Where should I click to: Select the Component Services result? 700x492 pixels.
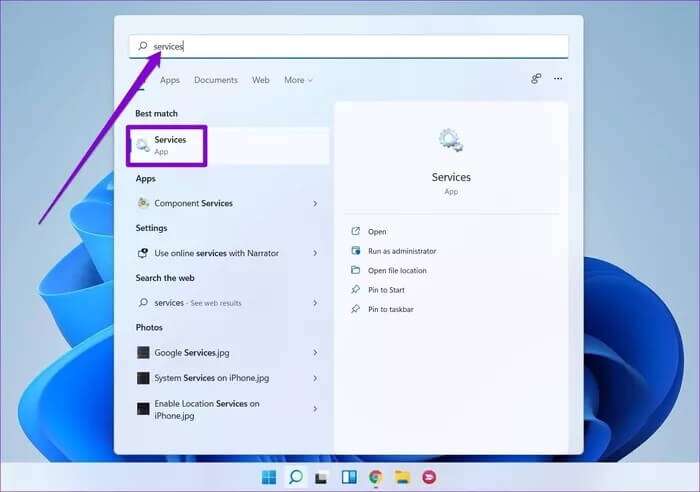coord(228,203)
